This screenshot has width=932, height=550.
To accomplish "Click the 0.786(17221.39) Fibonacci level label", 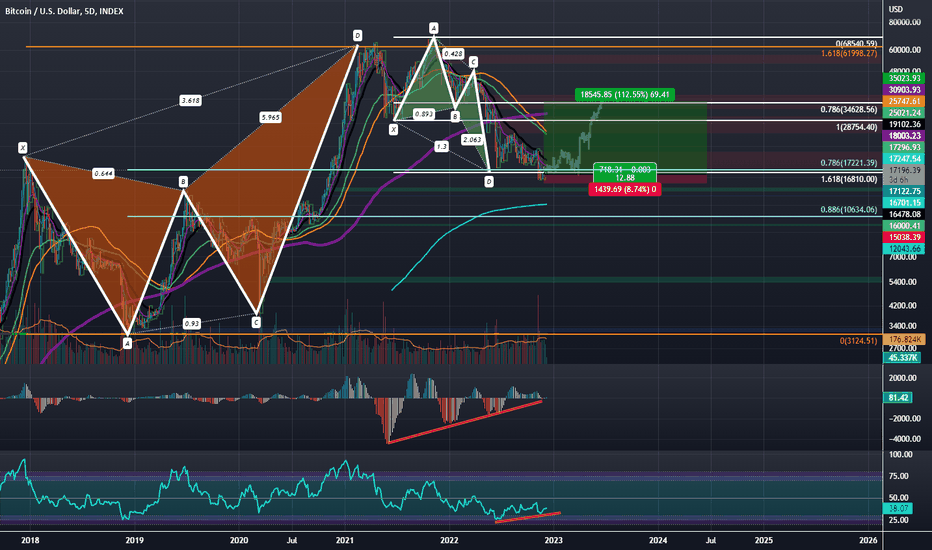I will point(849,163).
